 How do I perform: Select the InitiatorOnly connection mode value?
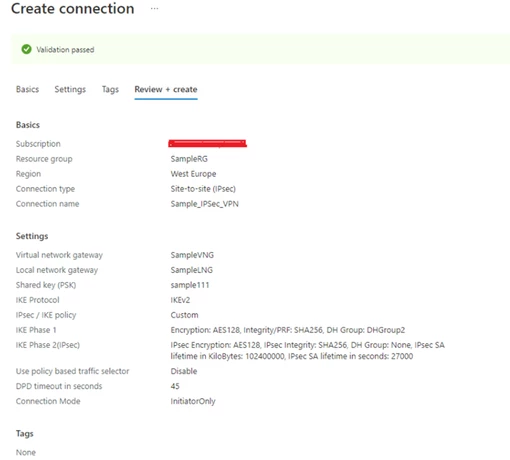pos(193,401)
